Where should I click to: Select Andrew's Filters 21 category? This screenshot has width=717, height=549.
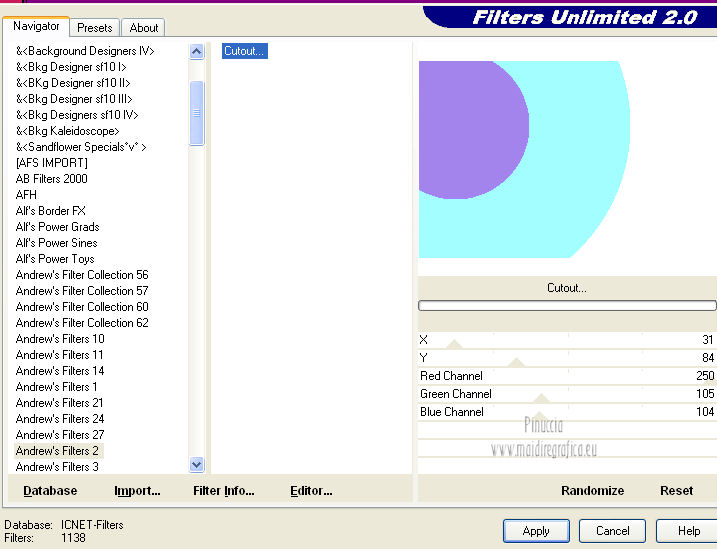coord(59,403)
